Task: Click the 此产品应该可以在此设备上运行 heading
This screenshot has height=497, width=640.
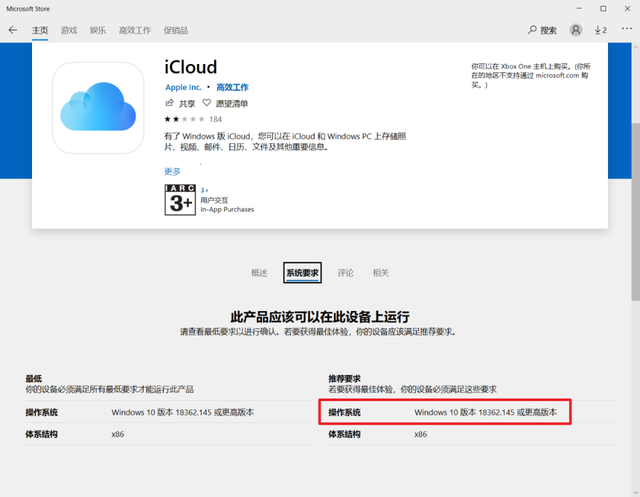Action: [x=320, y=316]
